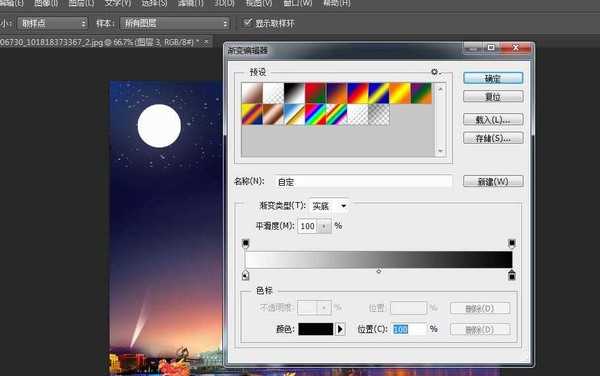
Task: Select the Foreground to Transparent gradient preset
Action: (x=273, y=93)
